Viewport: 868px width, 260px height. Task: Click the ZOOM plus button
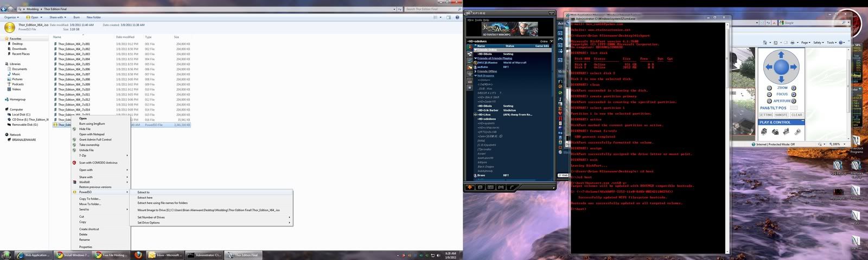click(x=793, y=88)
